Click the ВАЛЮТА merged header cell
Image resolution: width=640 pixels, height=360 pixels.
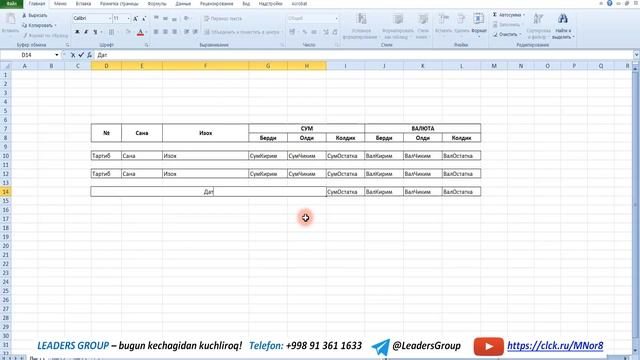(x=422, y=128)
